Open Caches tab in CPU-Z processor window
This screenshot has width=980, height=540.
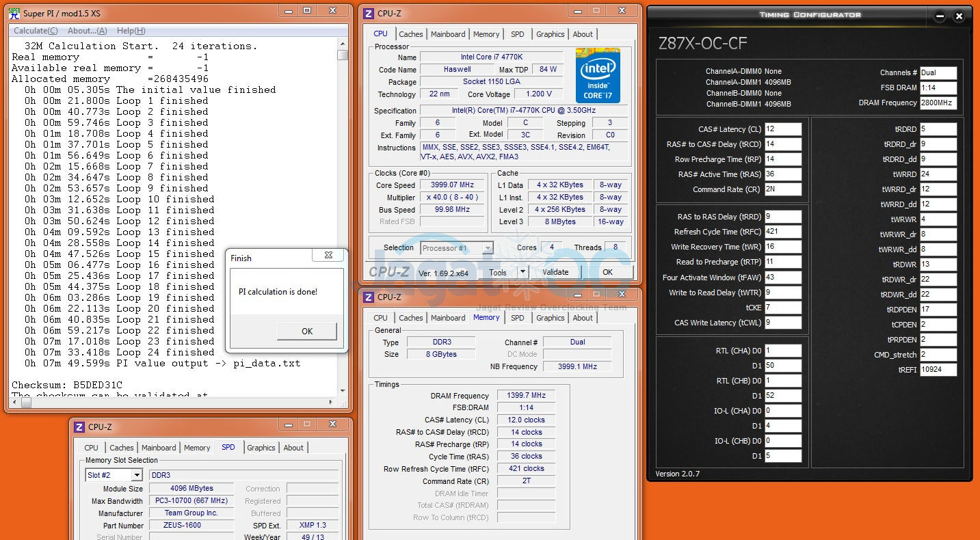point(411,34)
